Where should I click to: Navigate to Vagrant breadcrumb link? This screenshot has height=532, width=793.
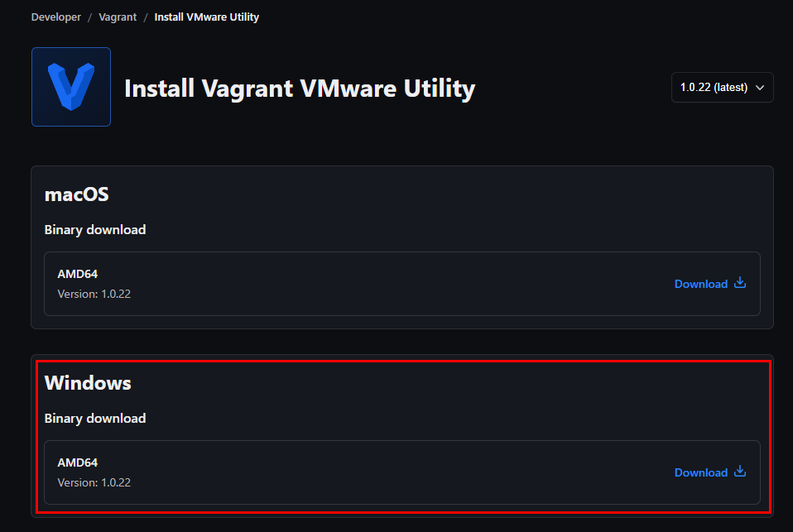(118, 17)
